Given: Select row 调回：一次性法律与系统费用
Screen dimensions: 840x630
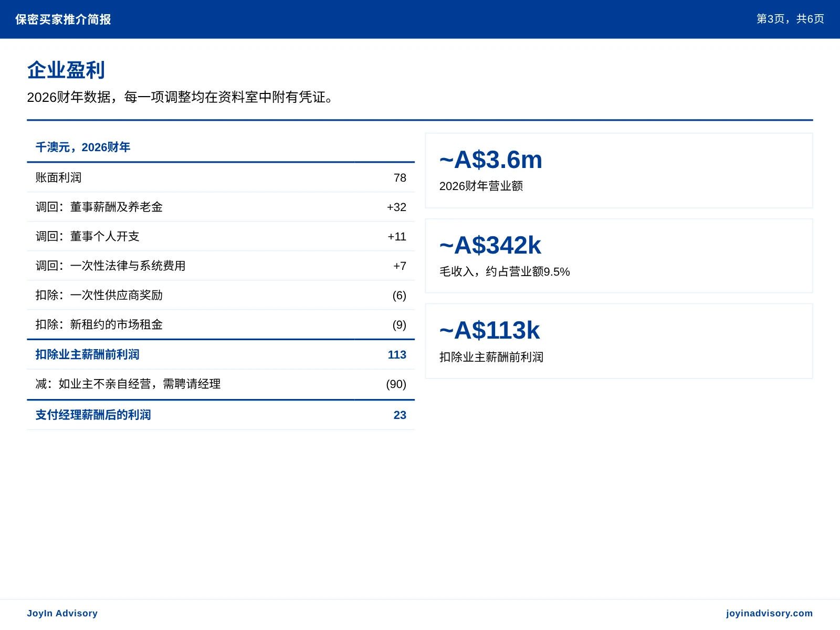Looking at the screenshot, I should click(220, 266).
